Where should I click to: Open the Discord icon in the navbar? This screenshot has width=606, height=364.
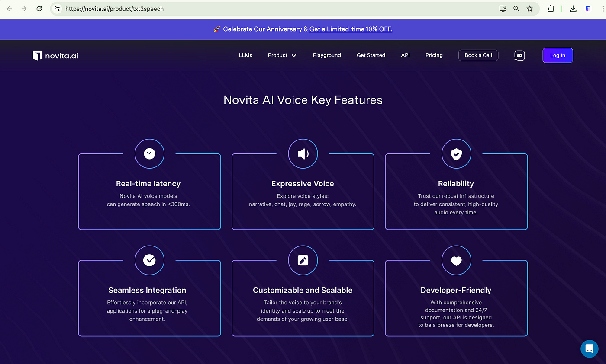pos(519,55)
